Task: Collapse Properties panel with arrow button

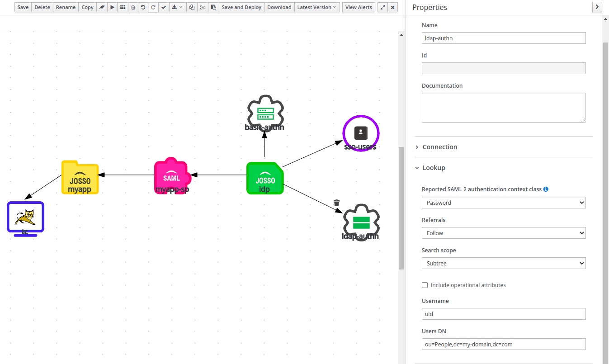Action: click(x=597, y=7)
